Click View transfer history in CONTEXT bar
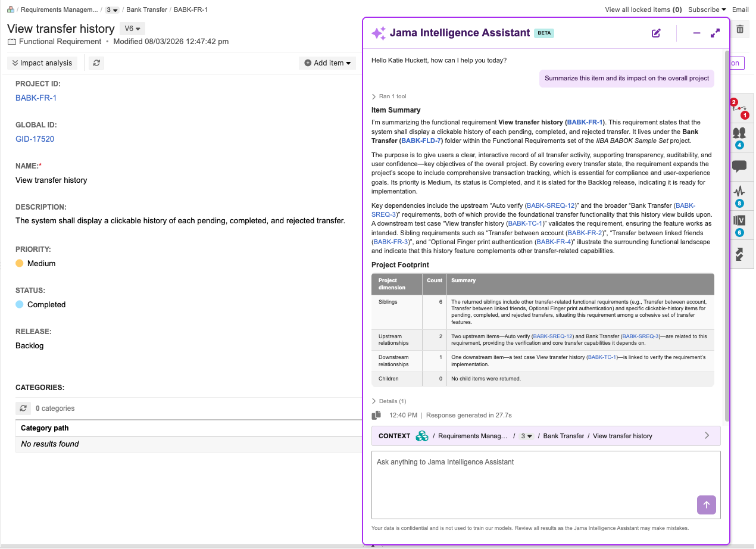The width and height of the screenshot is (756, 549). (x=623, y=436)
